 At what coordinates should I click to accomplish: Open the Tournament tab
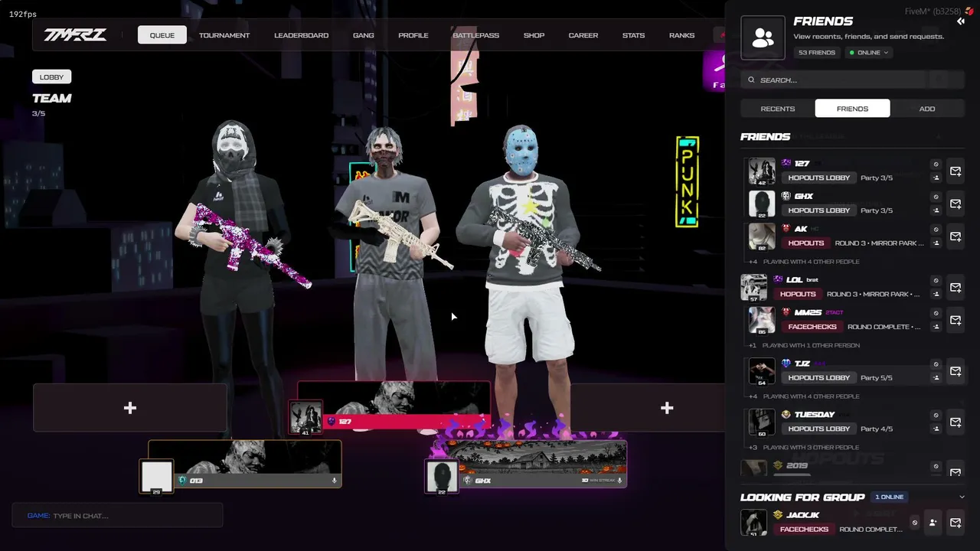tap(224, 35)
